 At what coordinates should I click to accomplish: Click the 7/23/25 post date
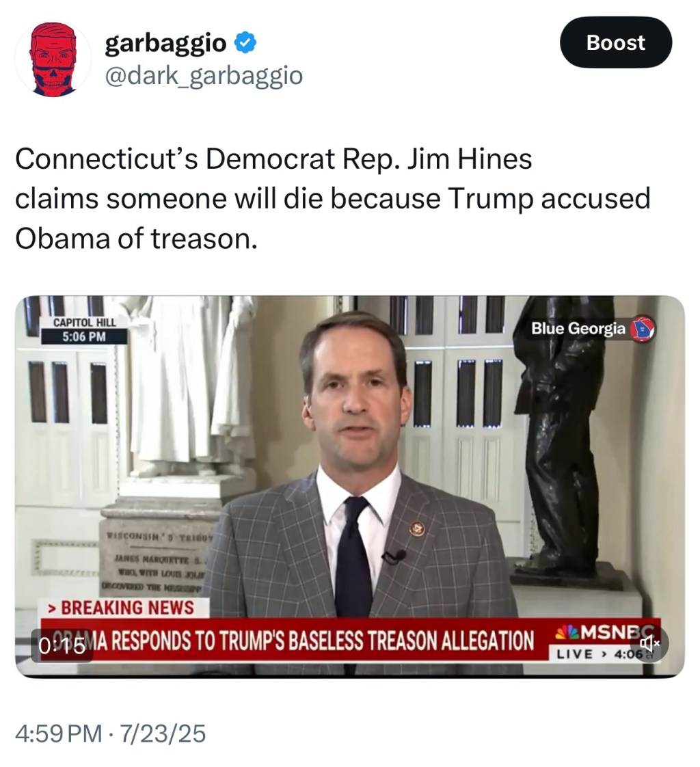click(x=163, y=734)
